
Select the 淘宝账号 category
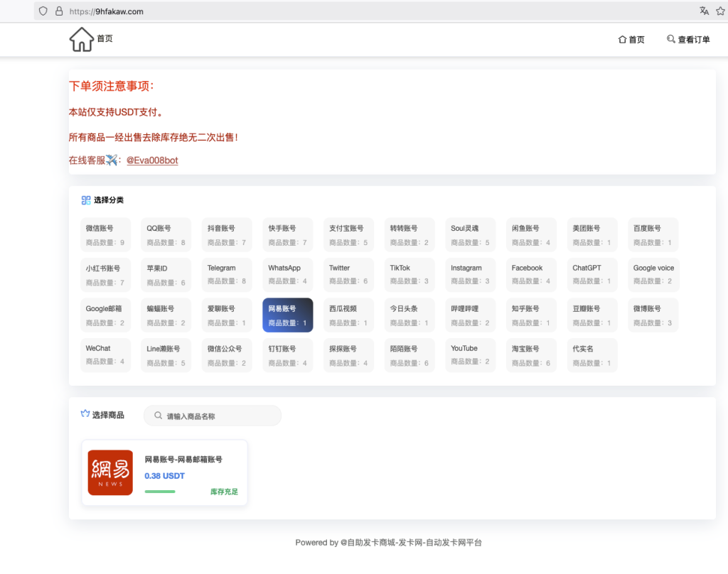coord(531,355)
